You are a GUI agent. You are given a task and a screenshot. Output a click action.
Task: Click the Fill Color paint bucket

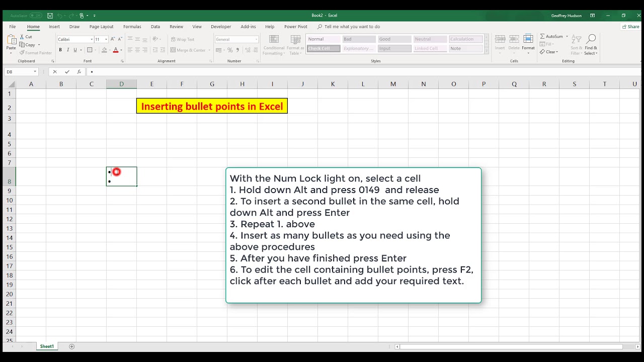104,50
